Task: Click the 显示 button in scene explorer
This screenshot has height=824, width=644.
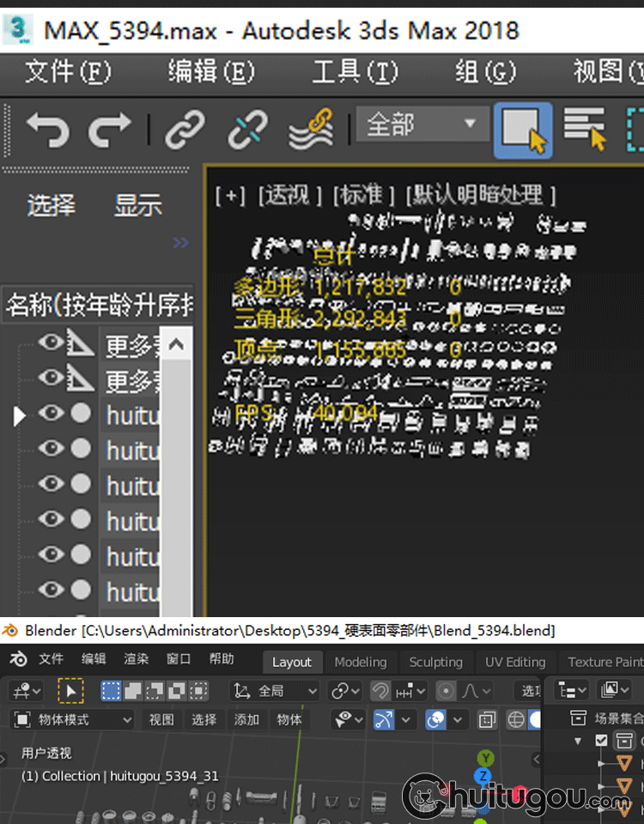Action: click(138, 205)
